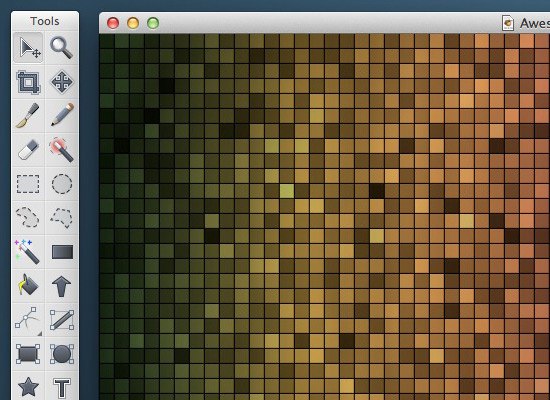Choose the Polygonal lasso tool
Screen dimensions: 550x400
(x=61, y=218)
